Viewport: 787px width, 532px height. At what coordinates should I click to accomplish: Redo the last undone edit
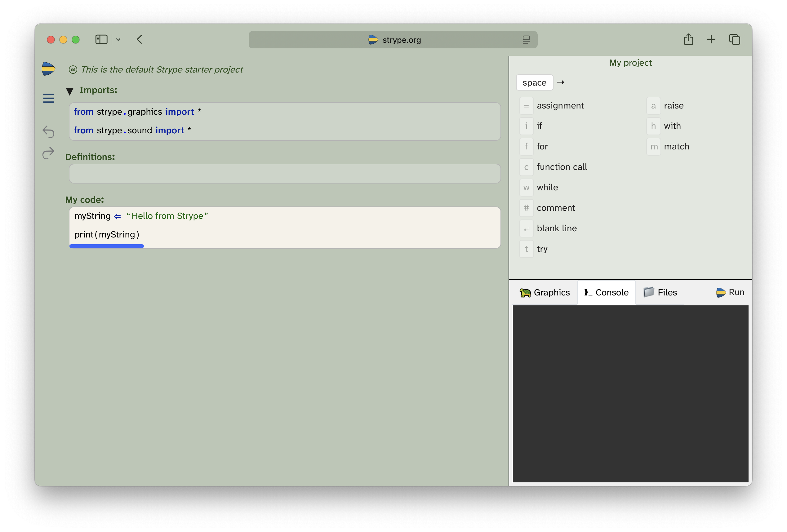(x=48, y=153)
